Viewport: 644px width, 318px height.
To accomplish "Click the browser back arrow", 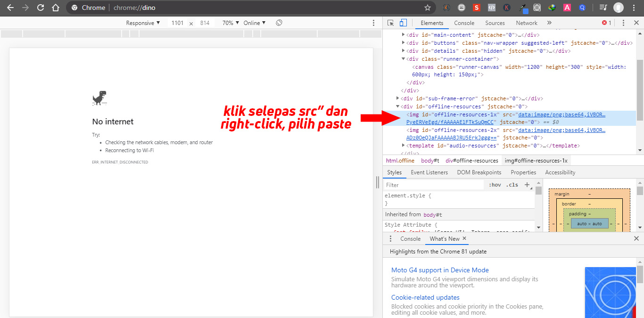I will click(x=10, y=8).
